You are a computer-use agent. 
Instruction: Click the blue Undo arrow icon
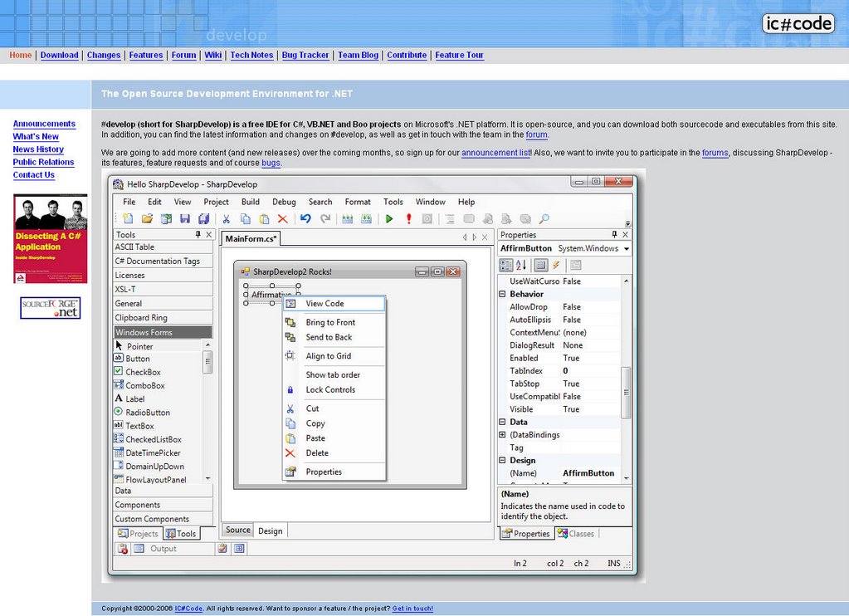pos(306,219)
